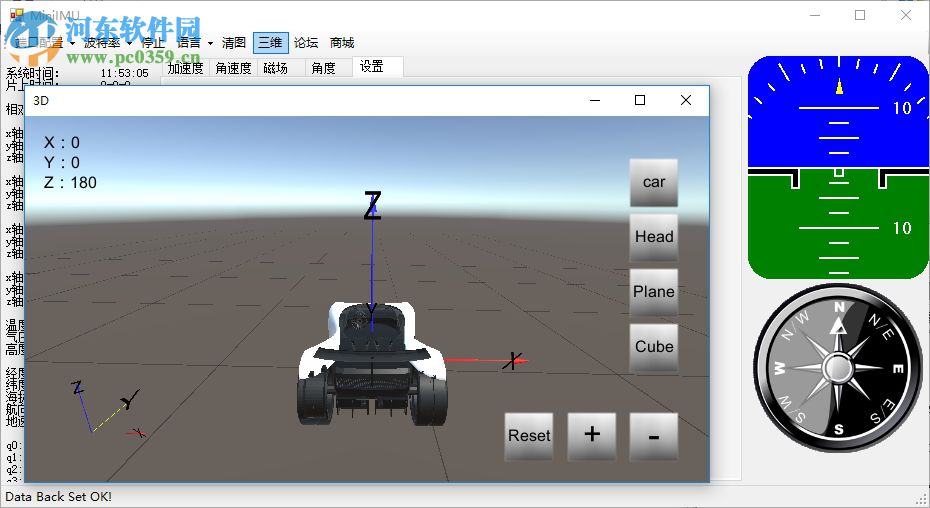Minimize the MiniIMU main window
Viewport: 930px width, 508px height.
[815, 15]
